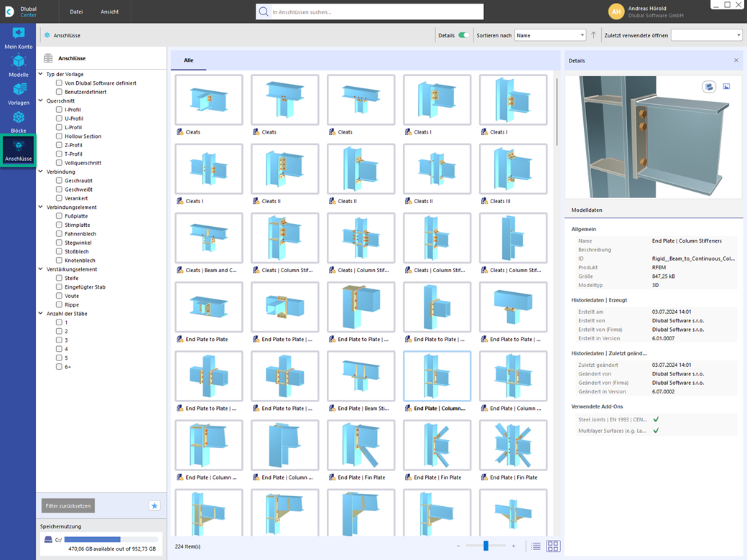Check the Steife filter
The width and height of the screenshot is (747, 560).
pyautogui.click(x=59, y=278)
